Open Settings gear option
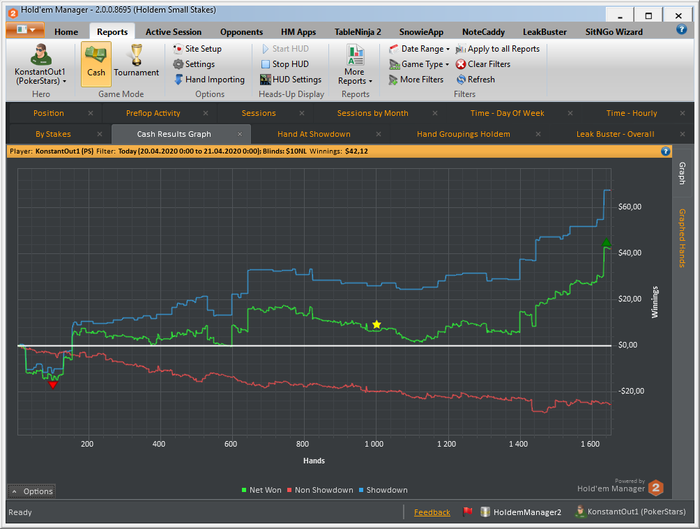 [x=194, y=64]
